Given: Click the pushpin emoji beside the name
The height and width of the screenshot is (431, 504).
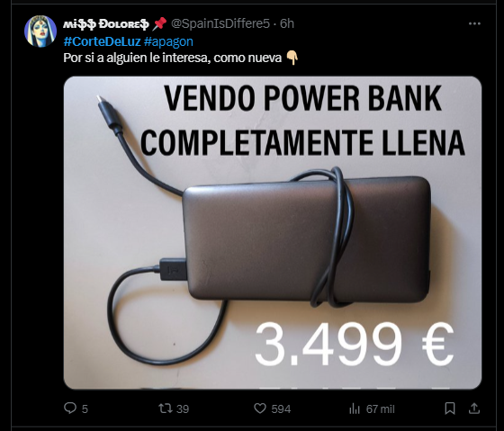Looking at the screenshot, I should pos(159,23).
